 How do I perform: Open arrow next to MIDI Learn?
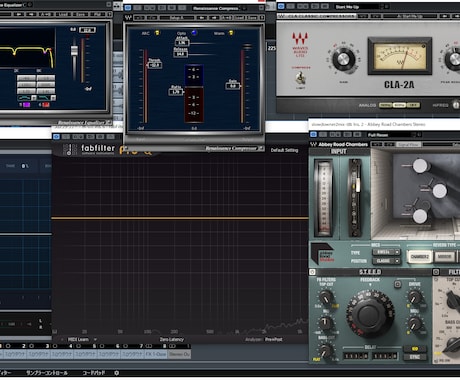tap(95, 339)
